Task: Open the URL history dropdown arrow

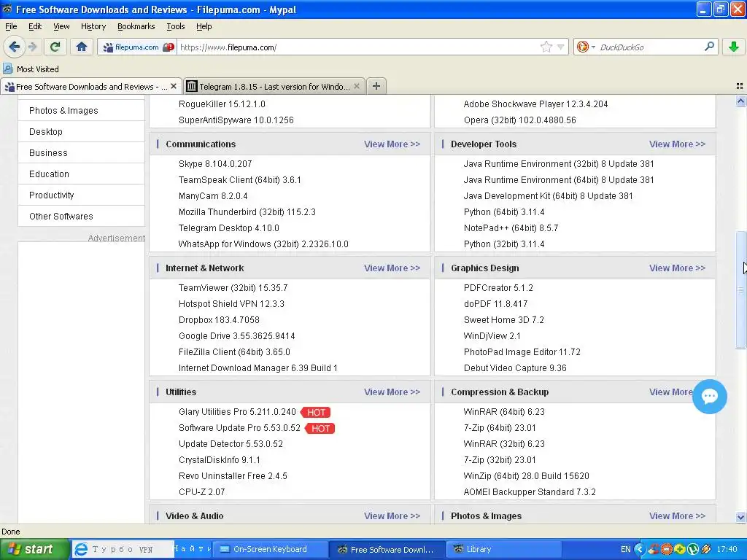Action: [x=561, y=47]
